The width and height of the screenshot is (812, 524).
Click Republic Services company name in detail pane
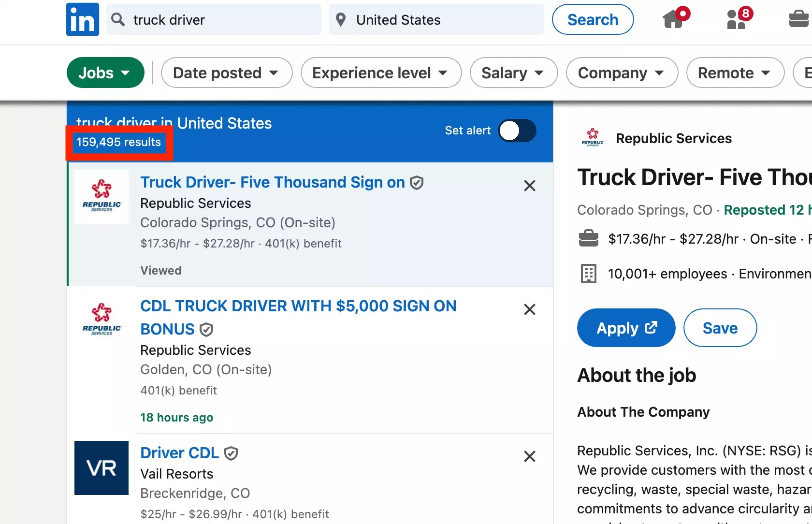click(x=674, y=138)
